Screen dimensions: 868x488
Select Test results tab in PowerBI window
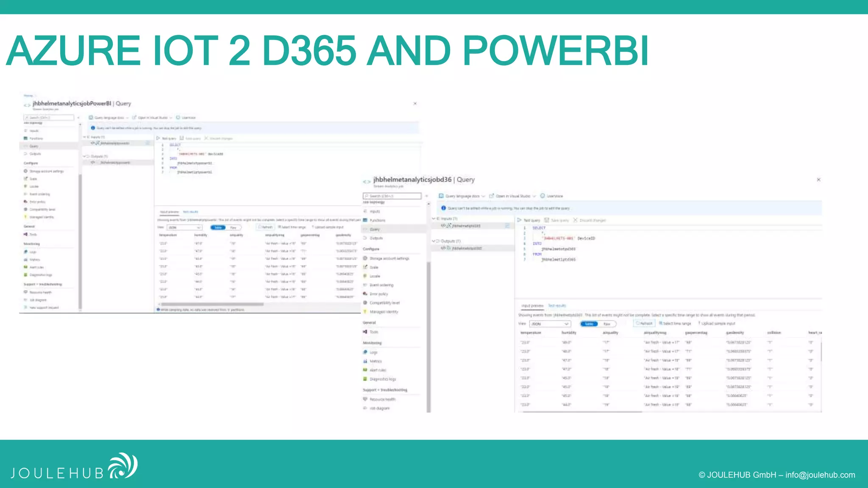pos(190,212)
